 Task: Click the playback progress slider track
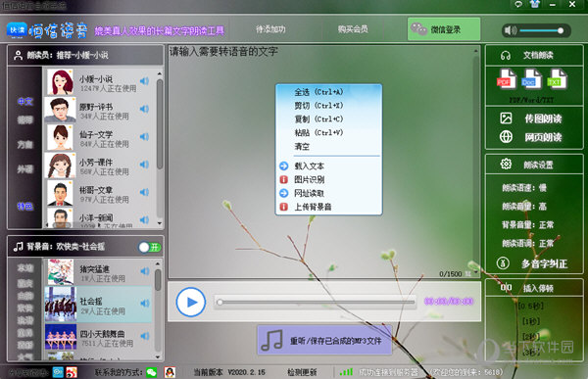(317, 302)
